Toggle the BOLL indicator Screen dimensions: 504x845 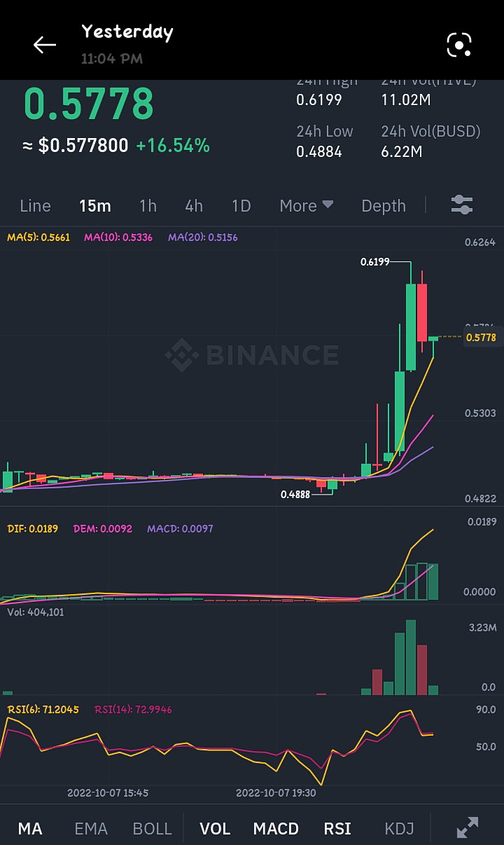tap(152, 829)
